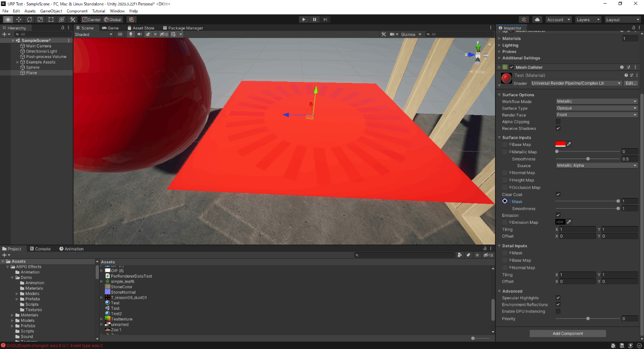644x349 pixels.
Task: Open Test material three-dot menu
Action: click(638, 75)
